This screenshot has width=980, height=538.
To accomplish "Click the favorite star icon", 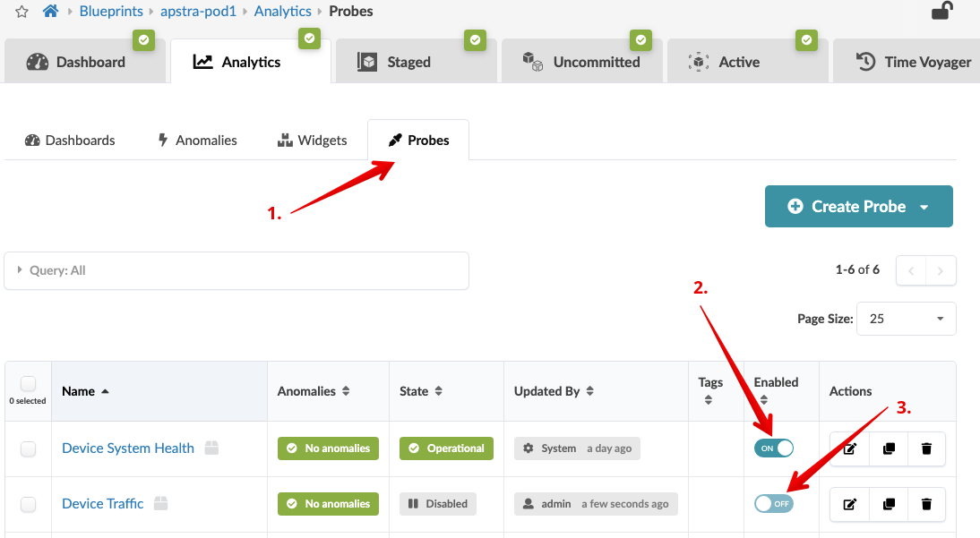I will [x=21, y=12].
